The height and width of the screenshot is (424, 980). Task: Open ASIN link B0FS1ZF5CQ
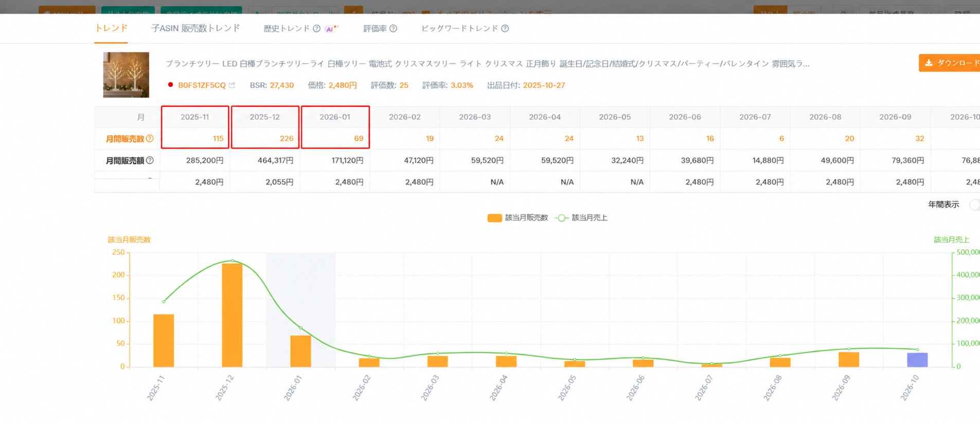pyautogui.click(x=202, y=85)
